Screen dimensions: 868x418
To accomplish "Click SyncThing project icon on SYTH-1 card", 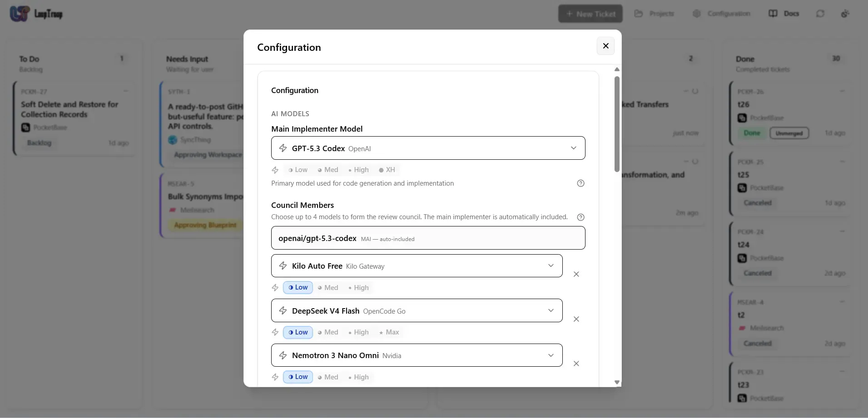I will click(173, 140).
